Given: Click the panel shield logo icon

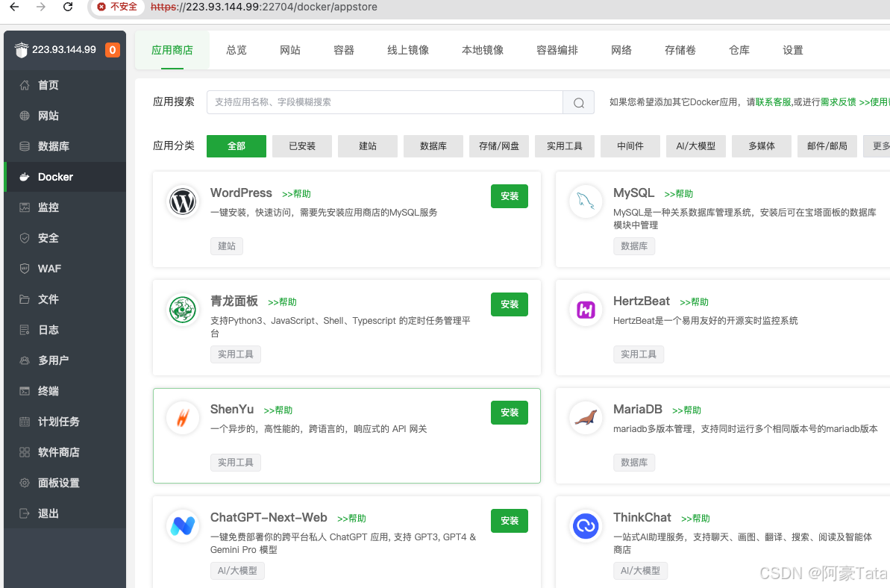Looking at the screenshot, I should (21, 50).
